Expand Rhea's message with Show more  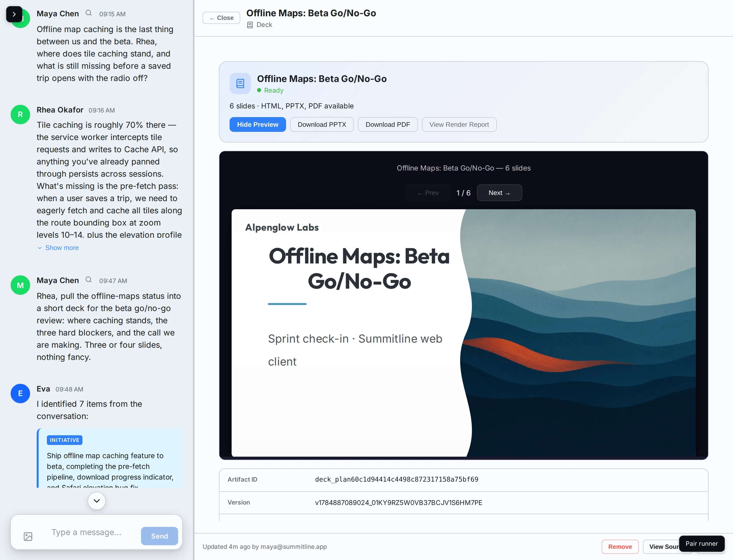pyautogui.click(x=58, y=248)
